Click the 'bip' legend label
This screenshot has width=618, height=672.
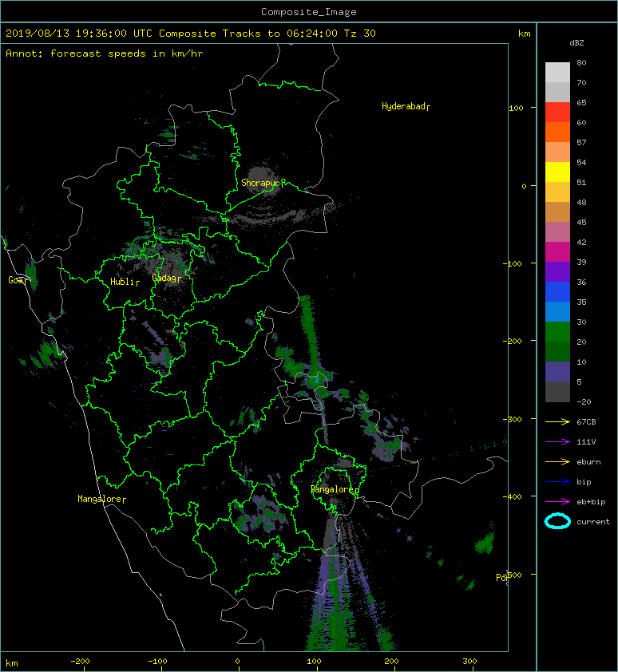click(x=584, y=482)
